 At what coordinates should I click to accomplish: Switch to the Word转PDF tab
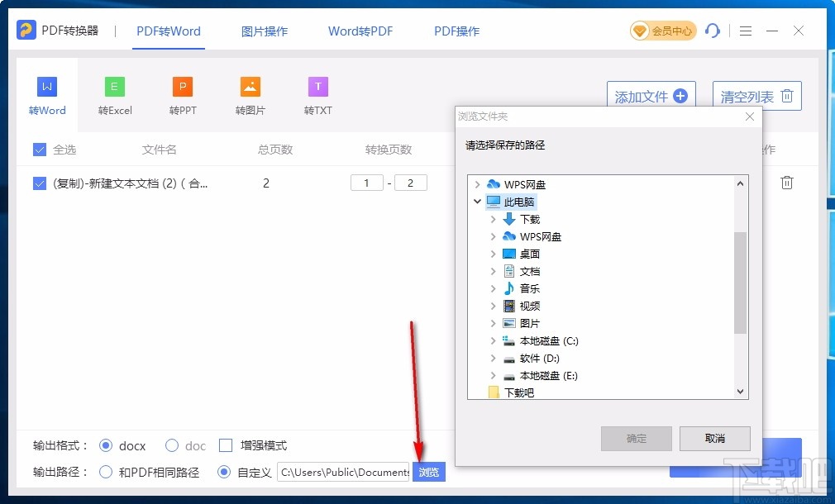[360, 31]
